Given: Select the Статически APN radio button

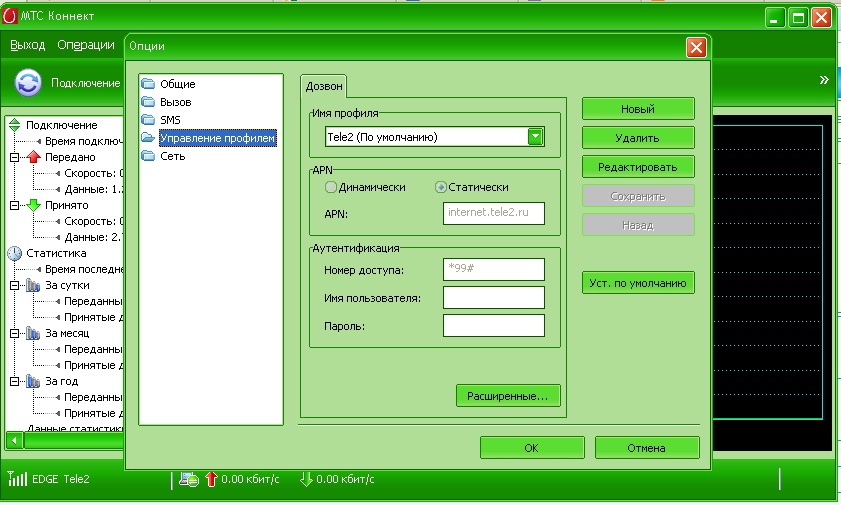Looking at the screenshot, I should 440,187.
